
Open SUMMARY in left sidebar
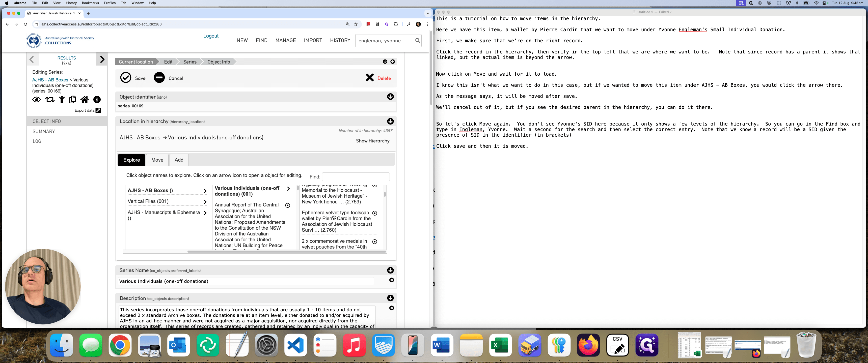44,131
